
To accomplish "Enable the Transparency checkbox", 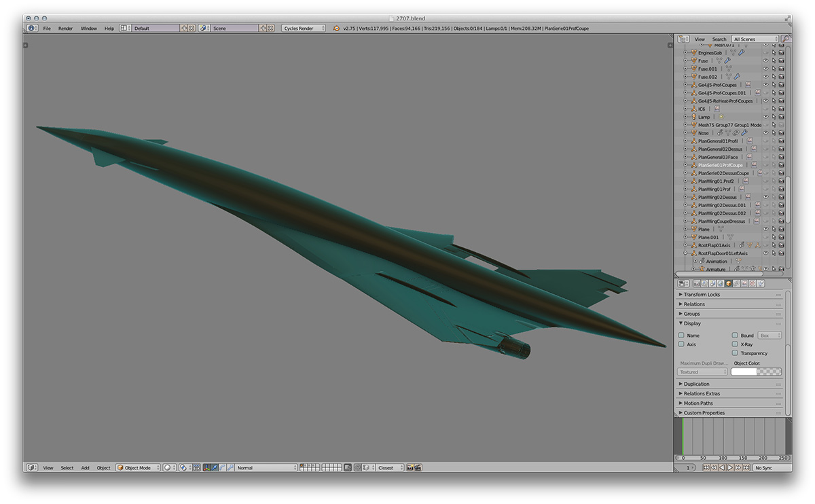I will point(735,353).
